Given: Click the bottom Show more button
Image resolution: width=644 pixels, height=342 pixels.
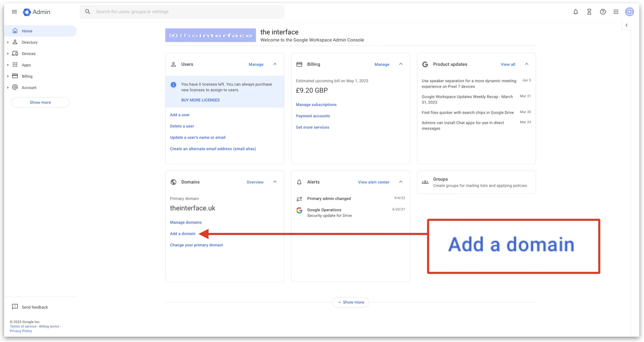Looking at the screenshot, I should (351, 302).
